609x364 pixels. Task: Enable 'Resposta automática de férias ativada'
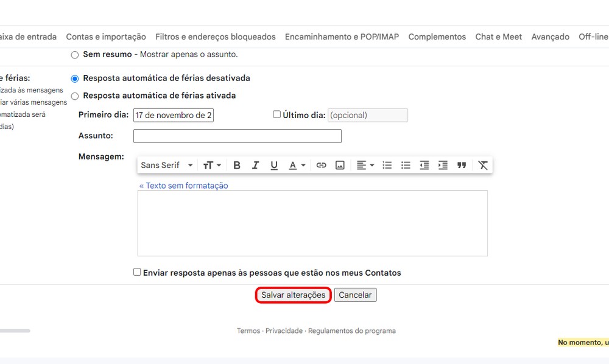tap(74, 96)
